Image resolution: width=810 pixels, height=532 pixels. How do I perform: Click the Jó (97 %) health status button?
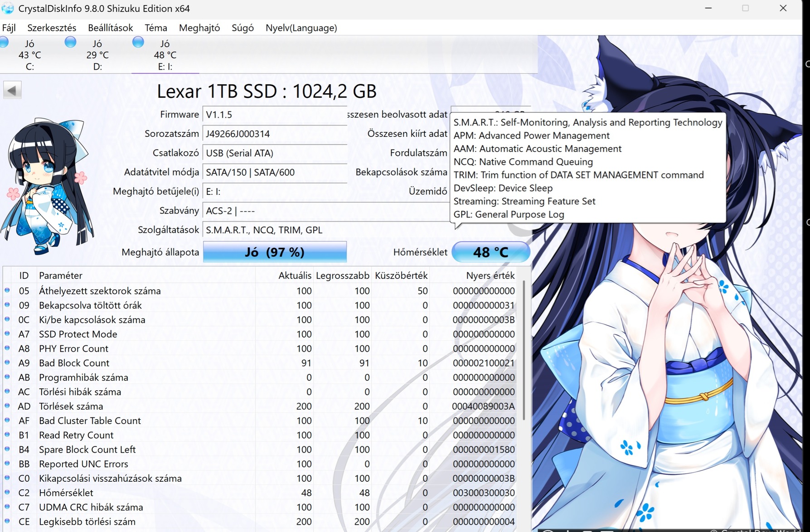(x=275, y=252)
